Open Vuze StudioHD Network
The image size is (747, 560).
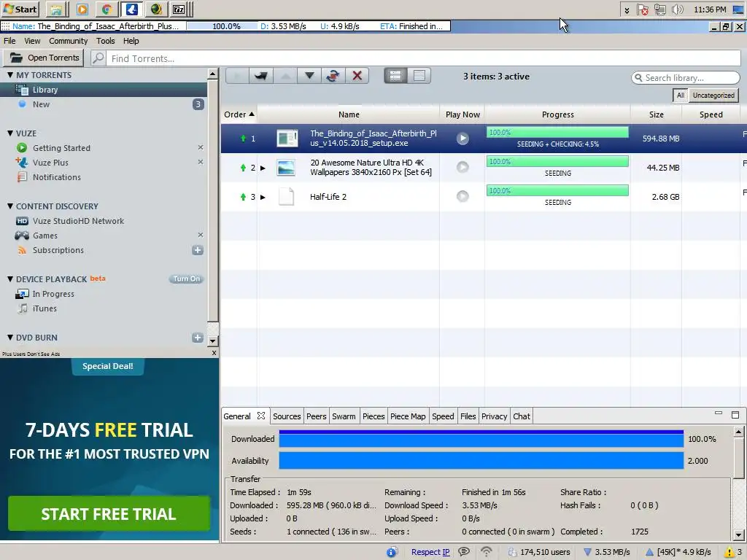click(x=78, y=221)
